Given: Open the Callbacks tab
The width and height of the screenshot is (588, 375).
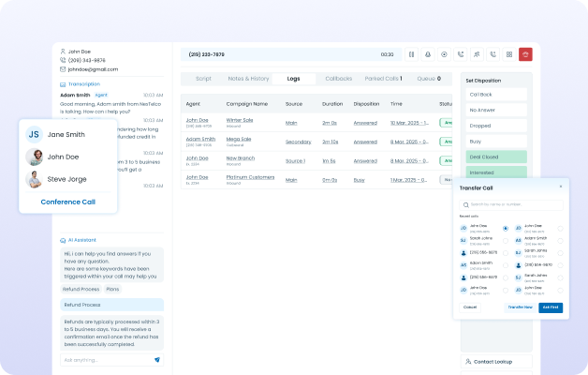Looking at the screenshot, I should coord(338,79).
